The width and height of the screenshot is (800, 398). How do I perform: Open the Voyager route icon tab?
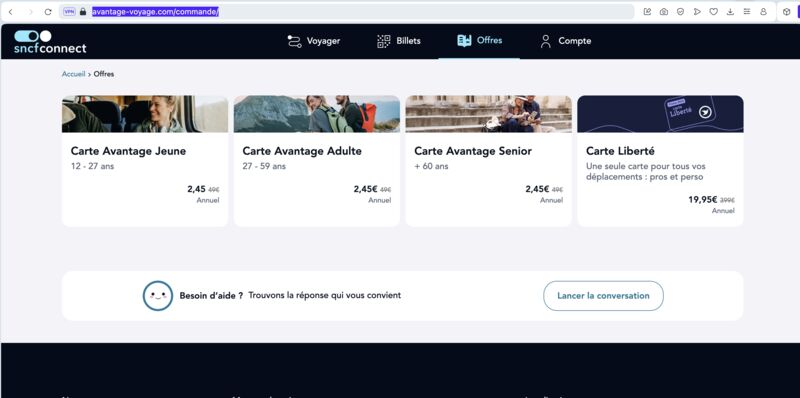tap(313, 41)
